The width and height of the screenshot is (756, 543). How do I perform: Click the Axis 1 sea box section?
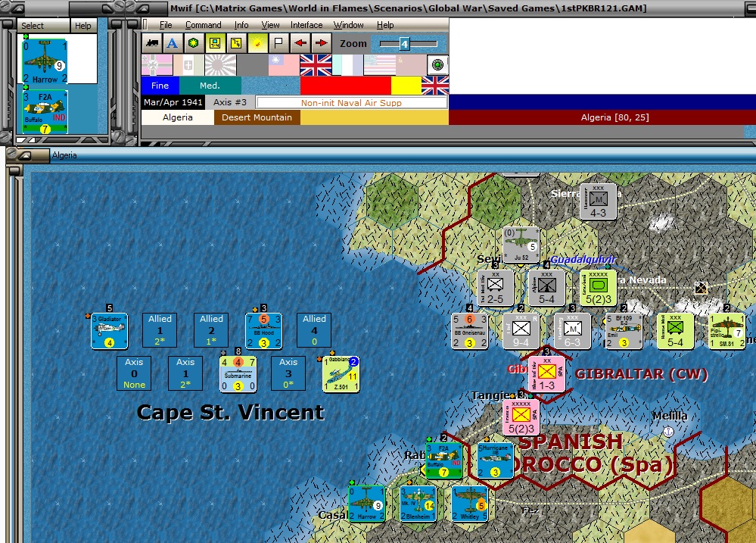pos(185,373)
